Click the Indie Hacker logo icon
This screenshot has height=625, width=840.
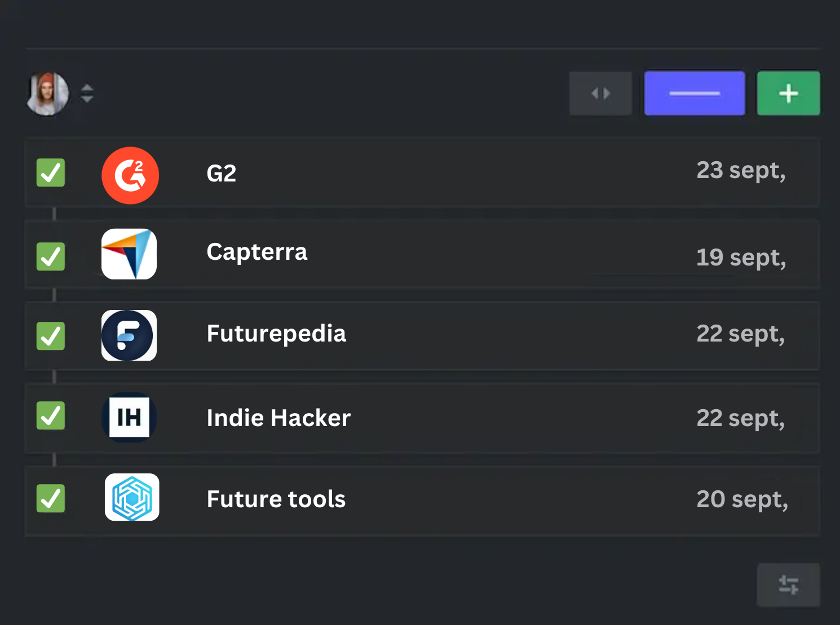point(129,417)
